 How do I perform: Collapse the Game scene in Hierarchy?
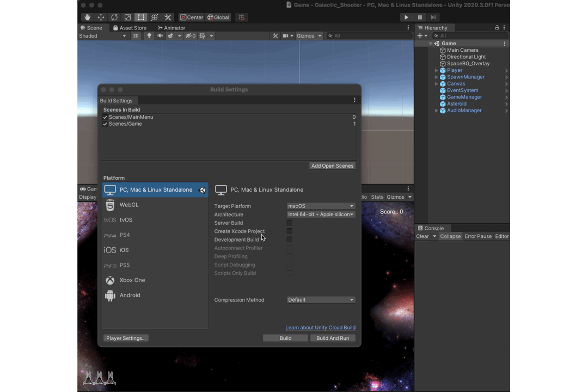(x=431, y=44)
